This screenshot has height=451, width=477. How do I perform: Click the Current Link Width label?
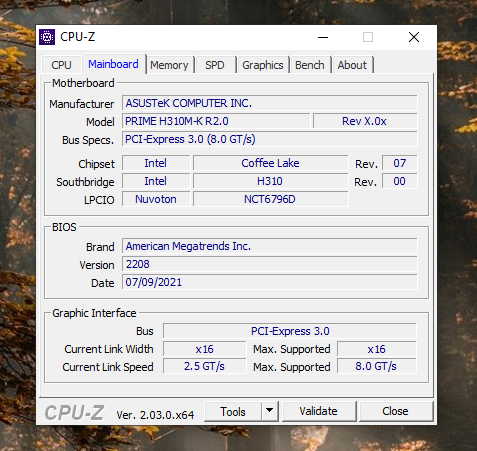click(109, 349)
